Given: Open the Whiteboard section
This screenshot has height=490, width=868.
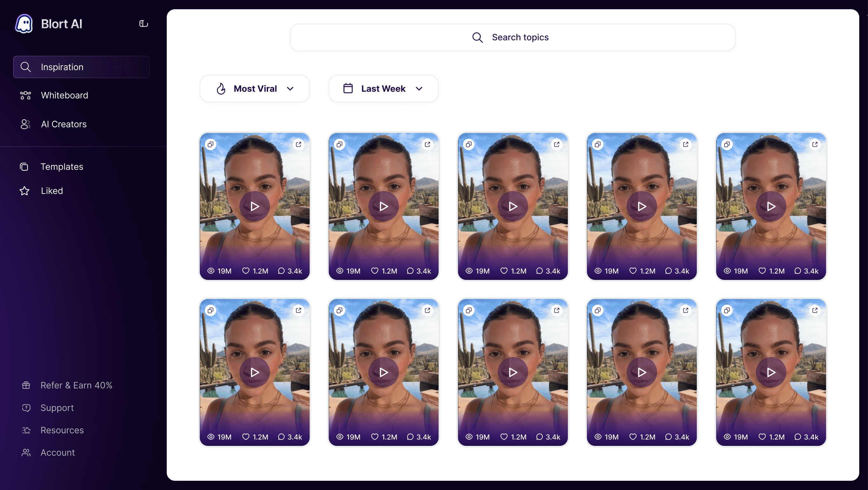Looking at the screenshot, I should [x=64, y=95].
